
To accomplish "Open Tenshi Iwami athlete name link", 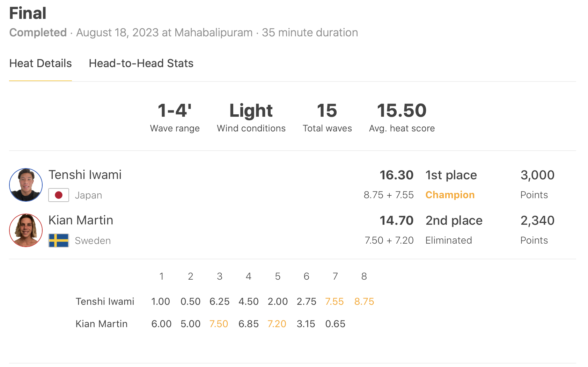I will [85, 175].
